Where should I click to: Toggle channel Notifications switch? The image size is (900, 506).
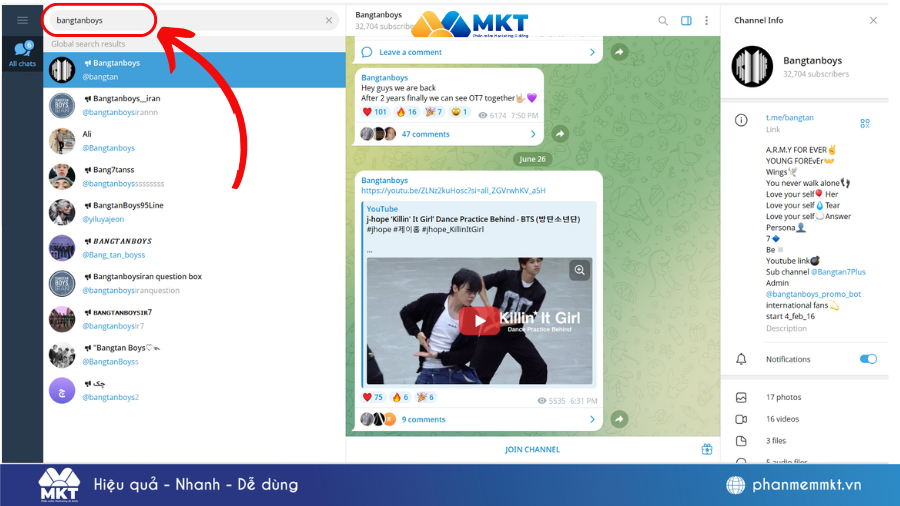coord(868,359)
